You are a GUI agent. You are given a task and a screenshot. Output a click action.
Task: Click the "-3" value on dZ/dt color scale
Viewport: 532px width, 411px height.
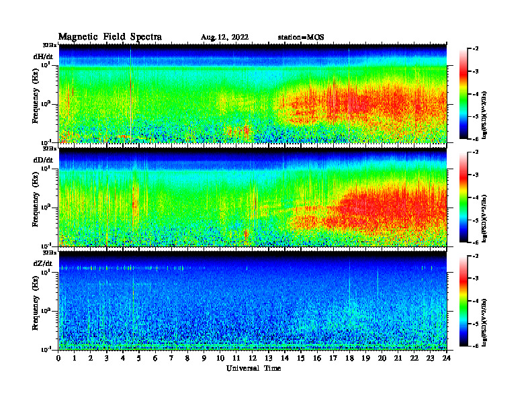point(476,279)
